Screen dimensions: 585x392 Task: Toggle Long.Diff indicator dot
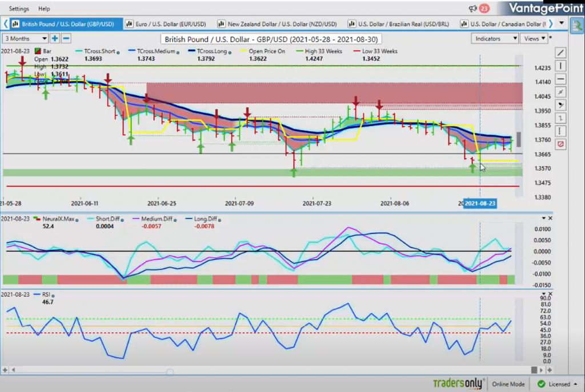219,220
